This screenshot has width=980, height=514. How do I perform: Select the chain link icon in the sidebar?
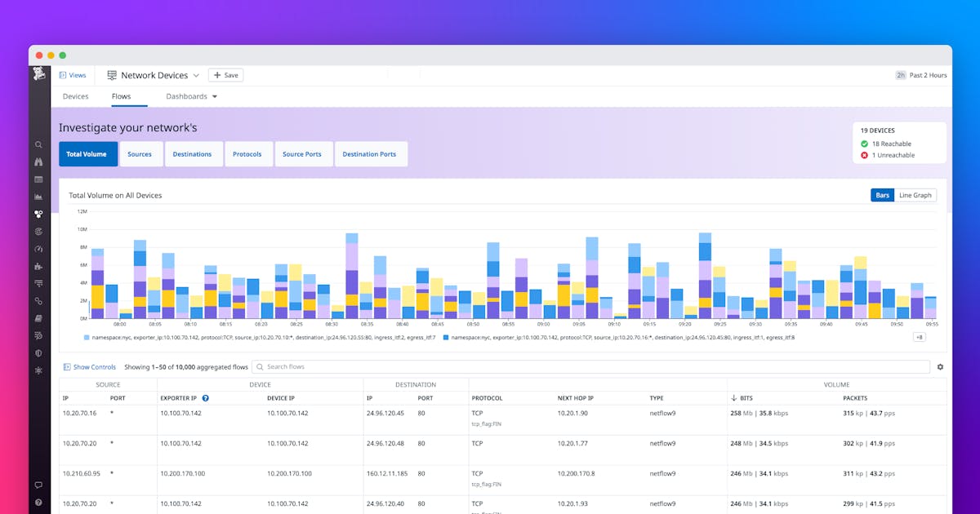[x=38, y=300]
